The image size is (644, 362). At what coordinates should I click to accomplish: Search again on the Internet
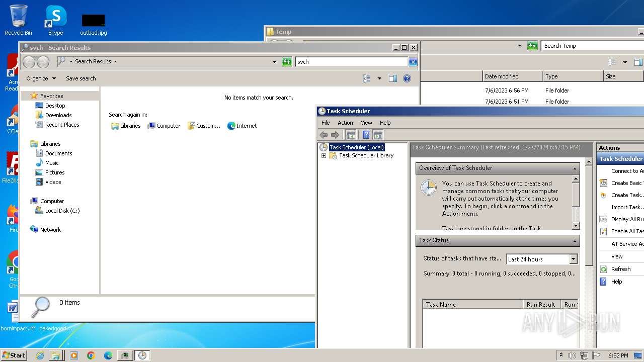242,126
